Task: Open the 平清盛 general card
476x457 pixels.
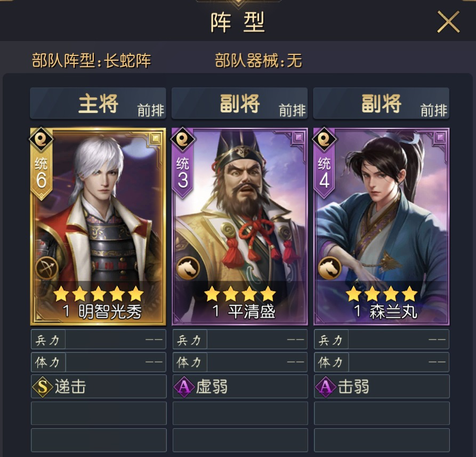Action: tap(239, 226)
